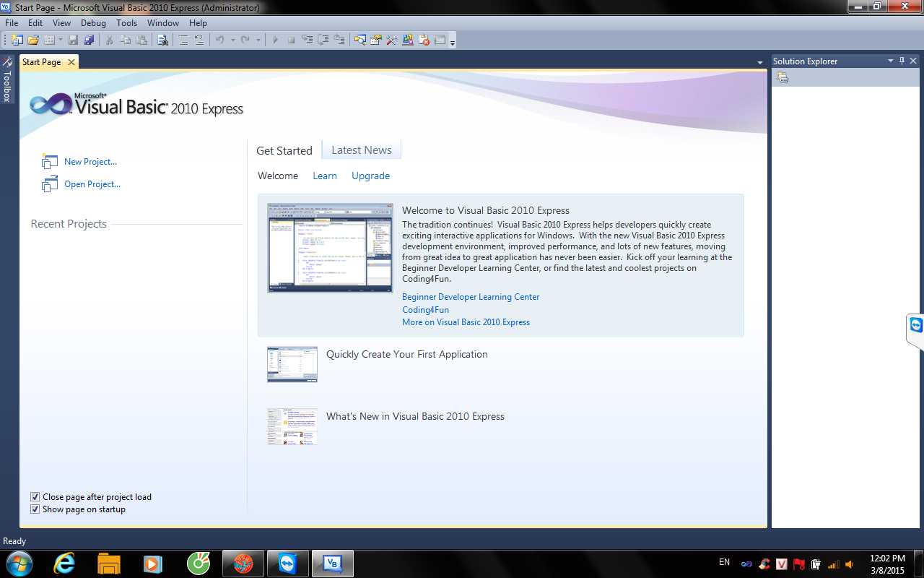Click the Paste clipboard icon
This screenshot has height=578, width=924.
(141, 40)
